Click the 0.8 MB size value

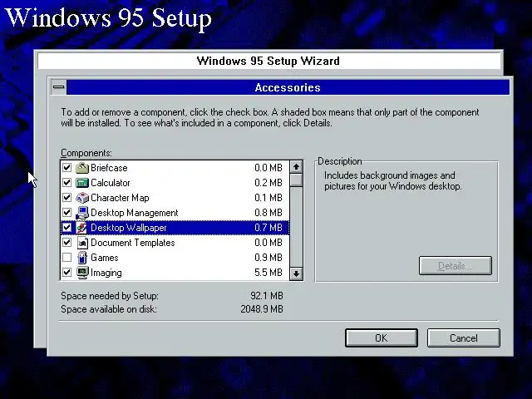tap(268, 213)
